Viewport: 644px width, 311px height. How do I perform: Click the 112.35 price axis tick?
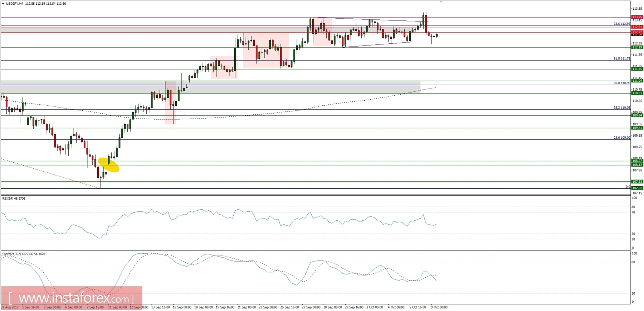click(637, 43)
